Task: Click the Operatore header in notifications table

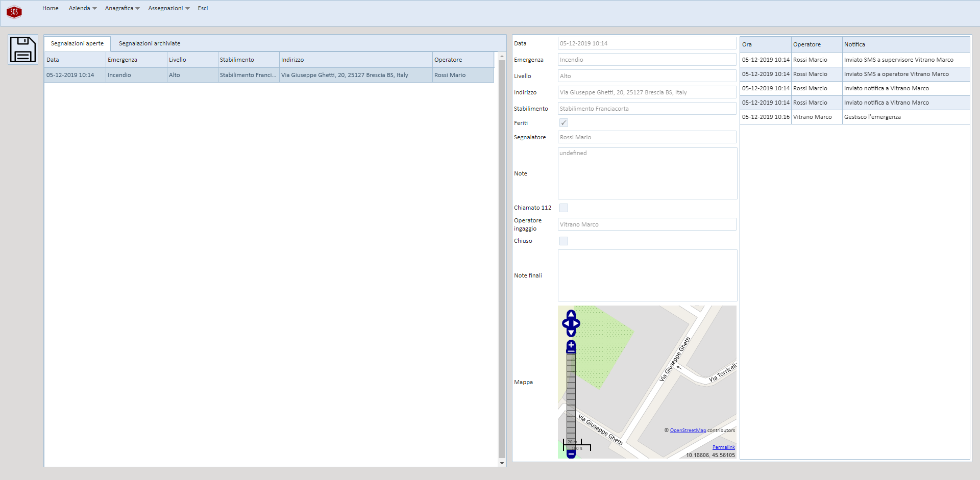Action: click(817, 44)
